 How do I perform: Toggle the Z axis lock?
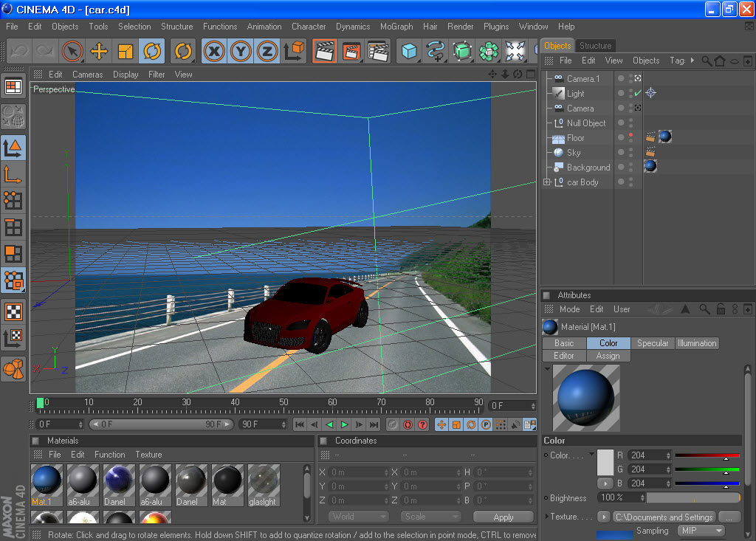pos(267,51)
